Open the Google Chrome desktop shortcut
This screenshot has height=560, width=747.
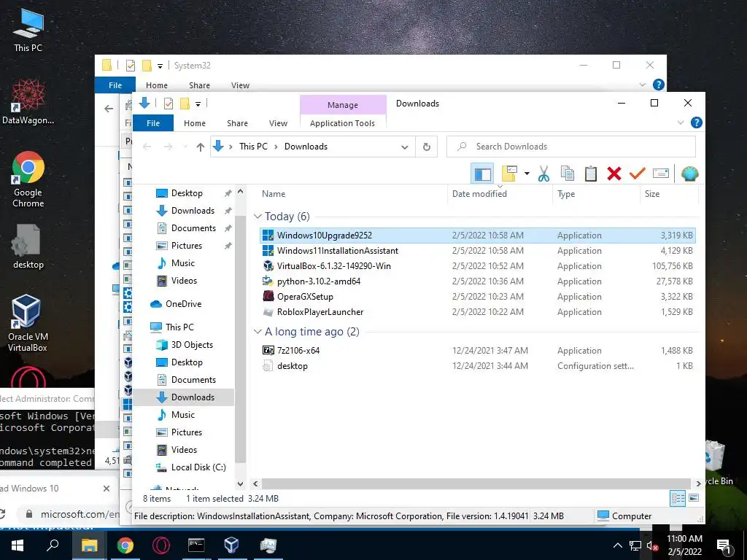(x=28, y=179)
